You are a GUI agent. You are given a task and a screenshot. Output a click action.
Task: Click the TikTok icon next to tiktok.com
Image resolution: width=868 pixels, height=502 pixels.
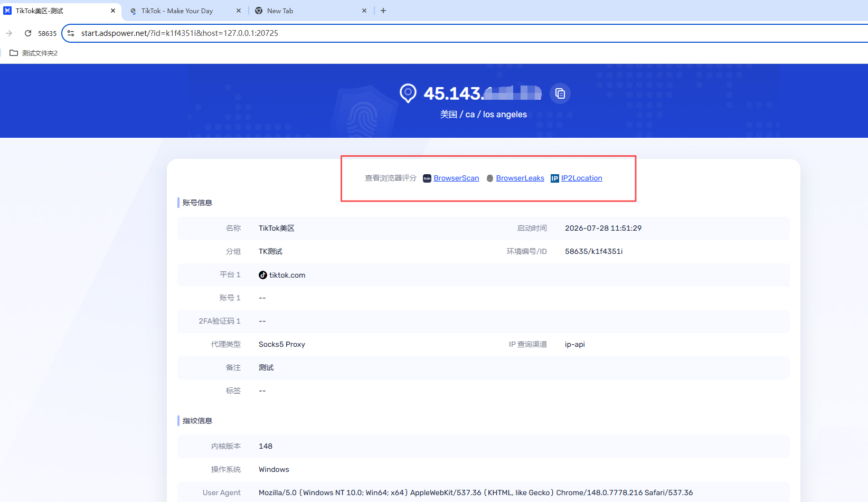click(x=263, y=275)
